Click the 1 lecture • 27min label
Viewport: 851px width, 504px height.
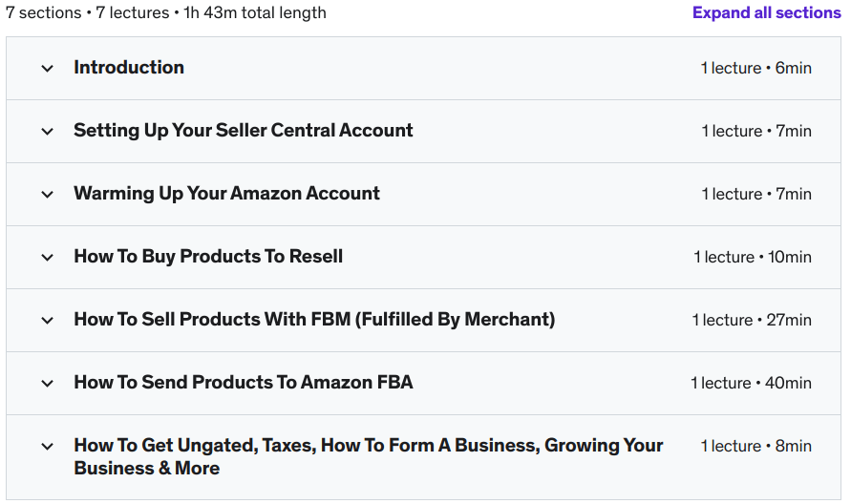click(752, 321)
